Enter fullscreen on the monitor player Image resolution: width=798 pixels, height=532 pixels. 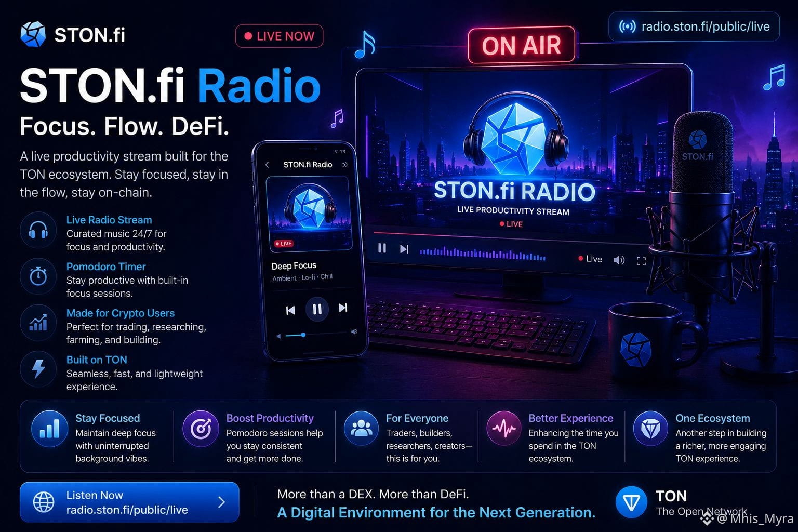(x=641, y=261)
